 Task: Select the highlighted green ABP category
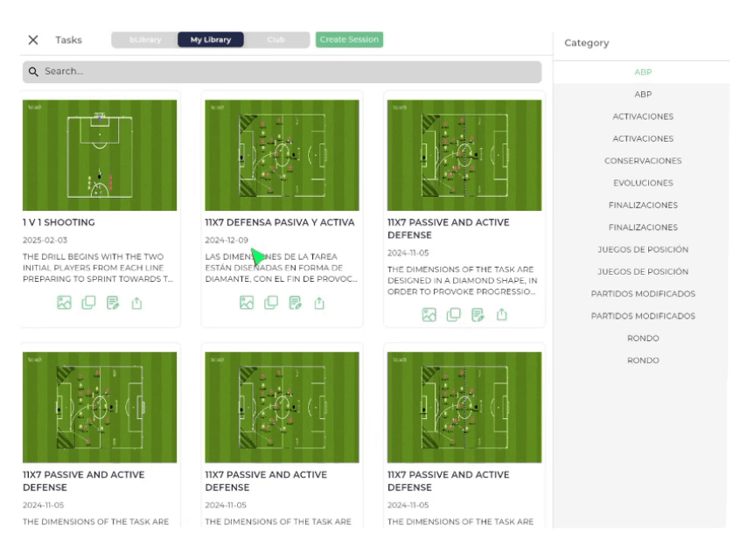643,72
